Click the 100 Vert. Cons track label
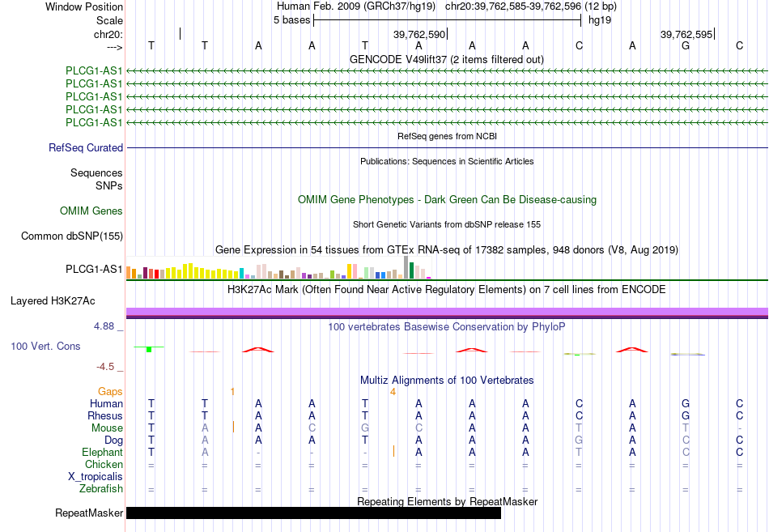 click(45, 347)
